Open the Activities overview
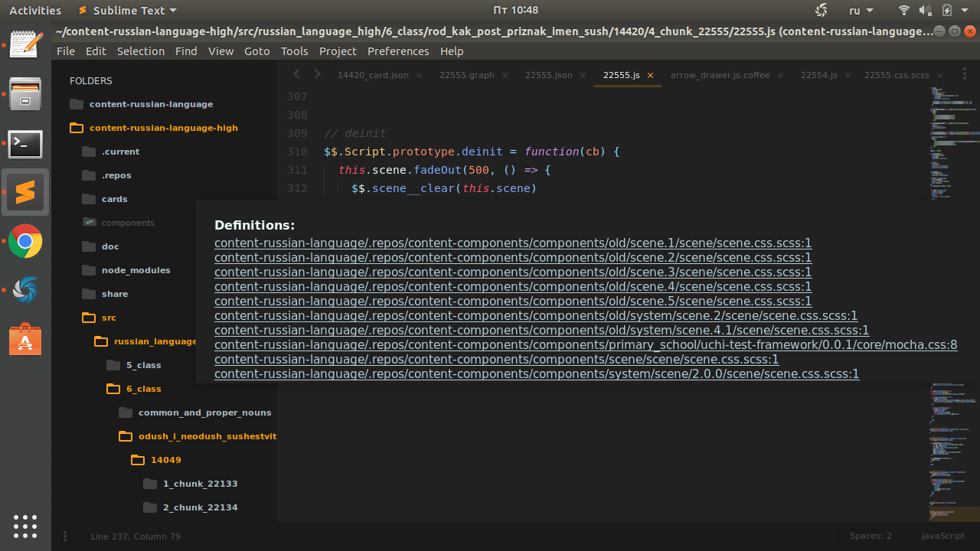This screenshot has width=980, height=551. [x=35, y=10]
